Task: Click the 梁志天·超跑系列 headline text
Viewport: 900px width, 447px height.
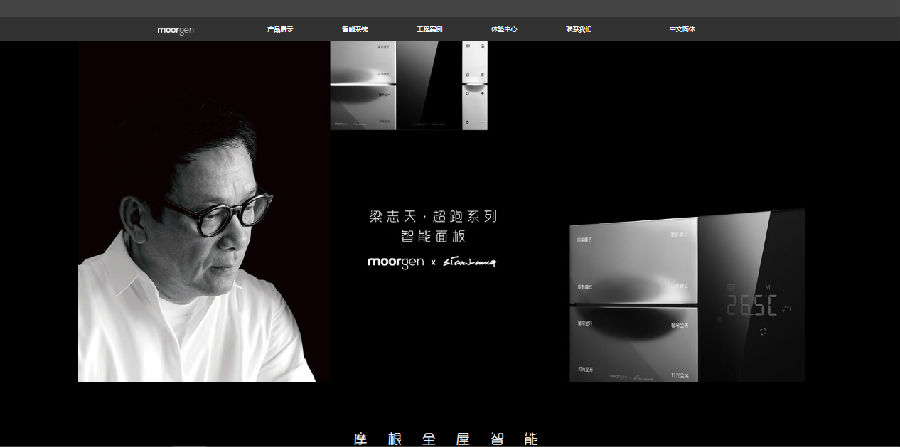Action: click(433, 217)
